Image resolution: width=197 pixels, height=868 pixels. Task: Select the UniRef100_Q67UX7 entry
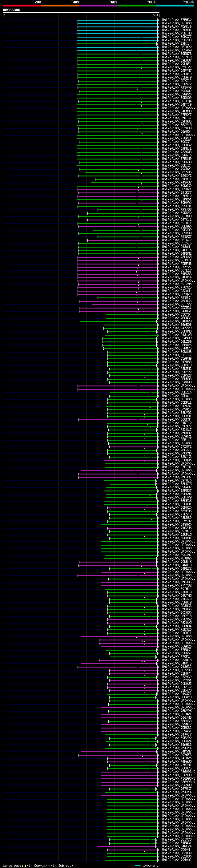[177, 789]
